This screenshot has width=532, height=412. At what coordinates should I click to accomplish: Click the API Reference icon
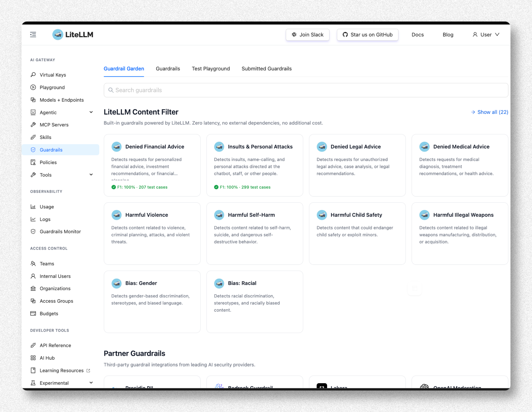33,345
